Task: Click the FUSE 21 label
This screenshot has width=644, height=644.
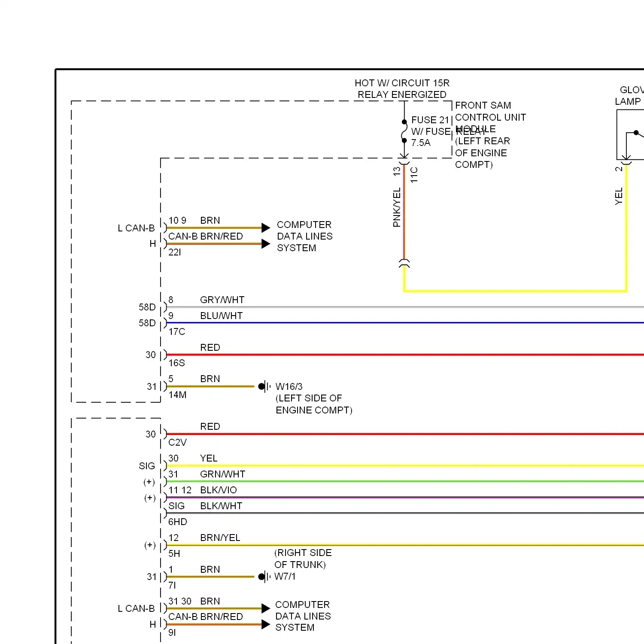Action: pos(430,120)
